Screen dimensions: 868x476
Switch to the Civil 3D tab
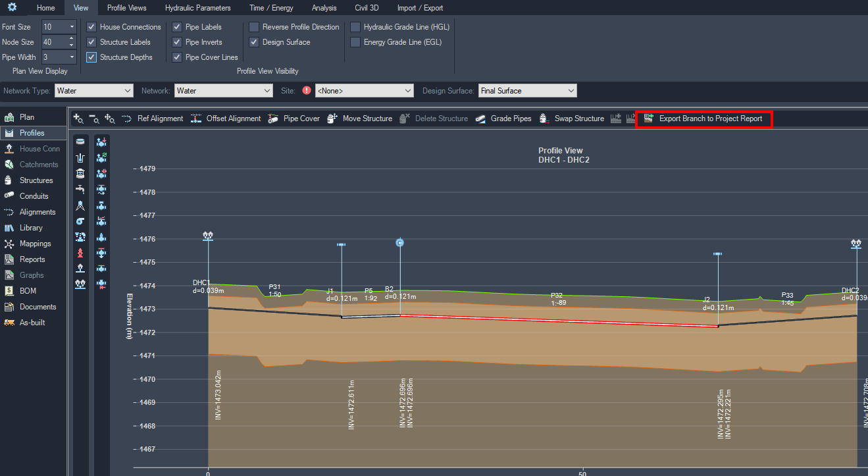tap(367, 8)
